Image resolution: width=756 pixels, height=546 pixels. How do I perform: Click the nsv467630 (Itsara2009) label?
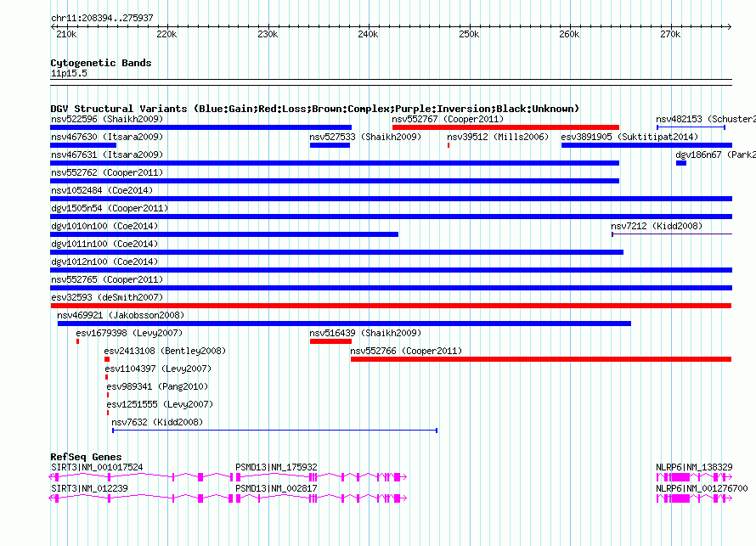pos(107,137)
